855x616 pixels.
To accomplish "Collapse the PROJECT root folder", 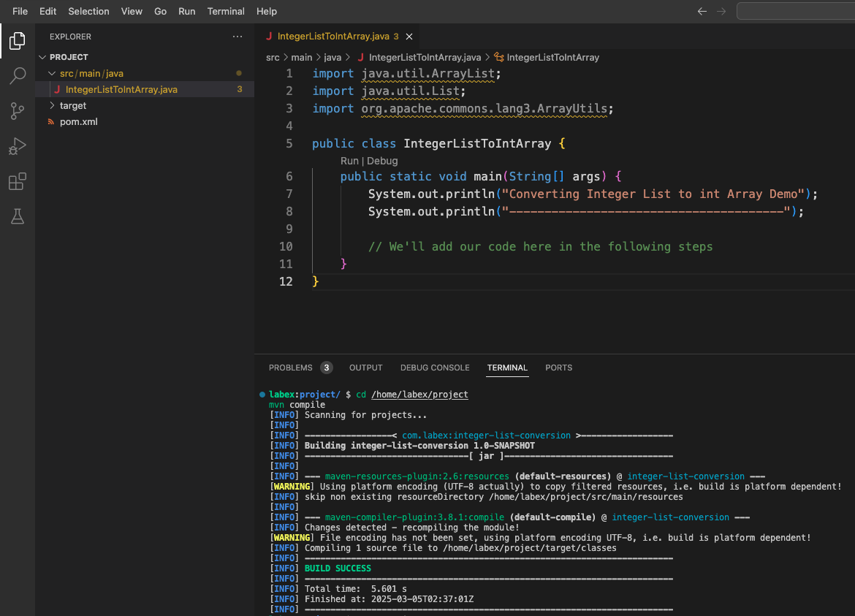I will (x=42, y=57).
